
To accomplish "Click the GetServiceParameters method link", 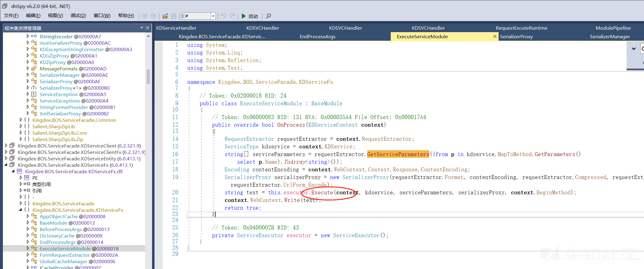I will (398, 154).
